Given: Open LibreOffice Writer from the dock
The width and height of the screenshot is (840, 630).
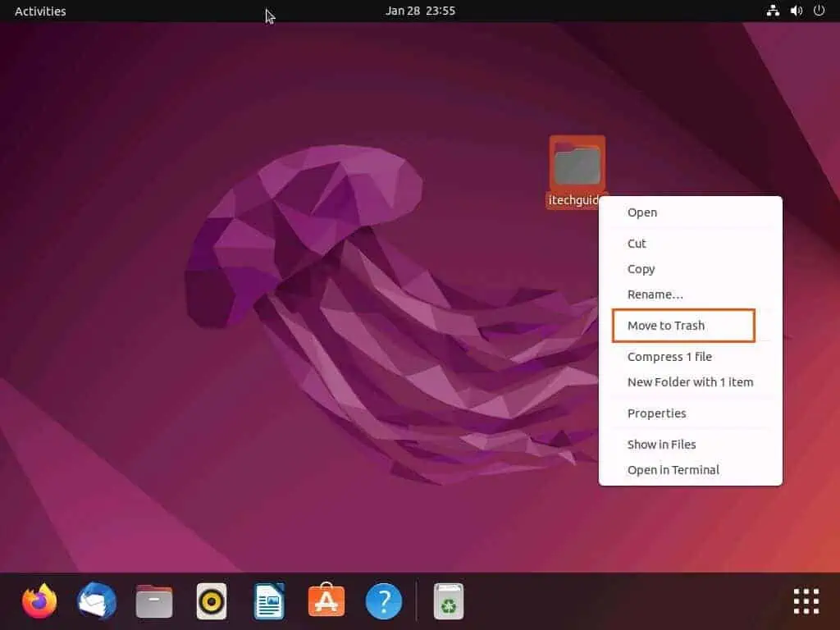Looking at the screenshot, I should [268, 600].
